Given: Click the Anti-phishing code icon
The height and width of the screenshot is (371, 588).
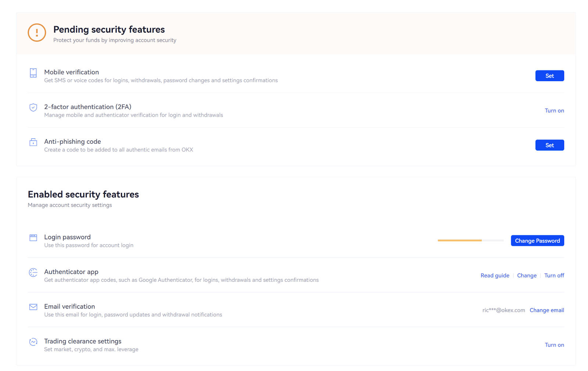Looking at the screenshot, I should [33, 142].
